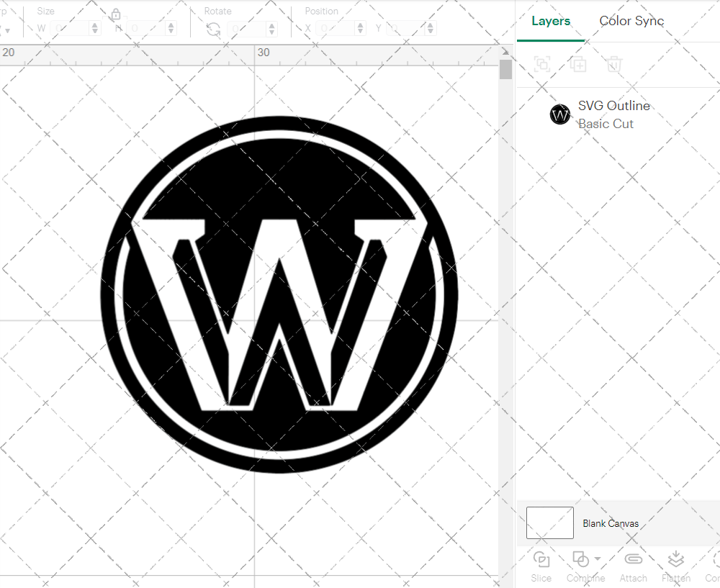Viewport: 720px width, 588px height.
Task: Select the SVG Outline layer
Action: pyautogui.click(x=613, y=114)
